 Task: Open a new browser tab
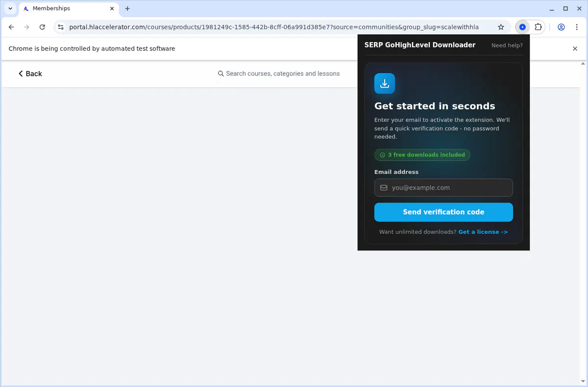coord(127,8)
